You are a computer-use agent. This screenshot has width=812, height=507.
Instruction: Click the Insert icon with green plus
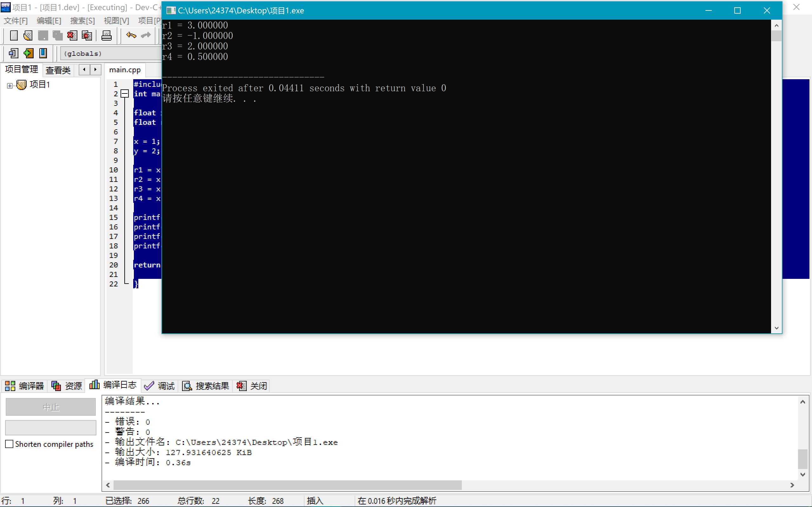tap(29, 53)
